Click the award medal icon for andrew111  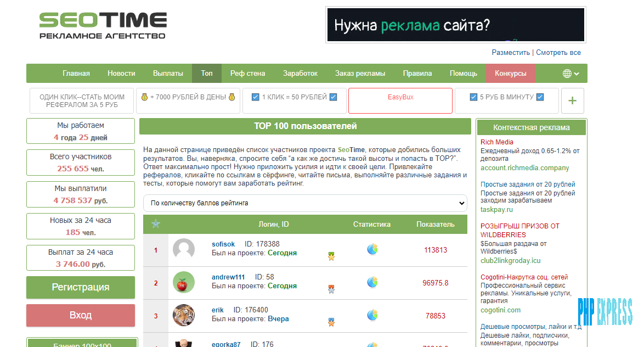click(331, 289)
